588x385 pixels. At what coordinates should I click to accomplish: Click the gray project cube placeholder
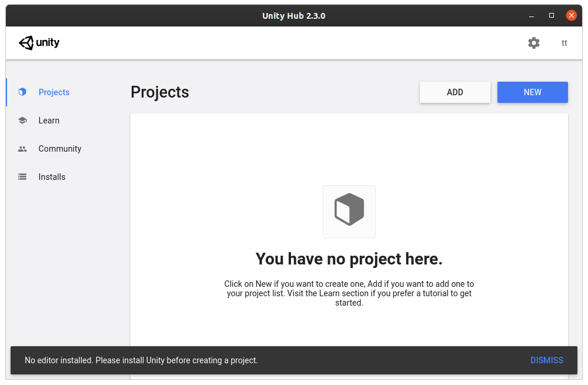click(x=349, y=212)
